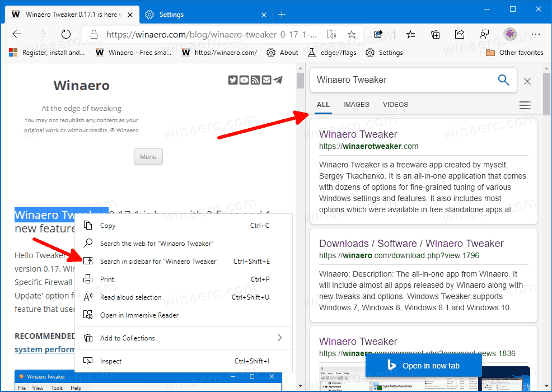Open the Collections toolbar icon

(435, 34)
